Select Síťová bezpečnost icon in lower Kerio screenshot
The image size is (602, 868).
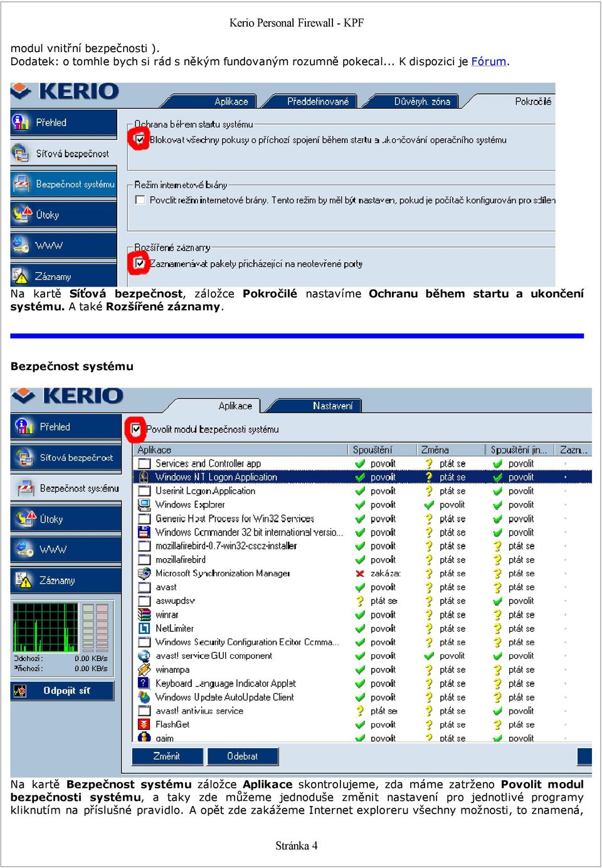[x=24, y=457]
